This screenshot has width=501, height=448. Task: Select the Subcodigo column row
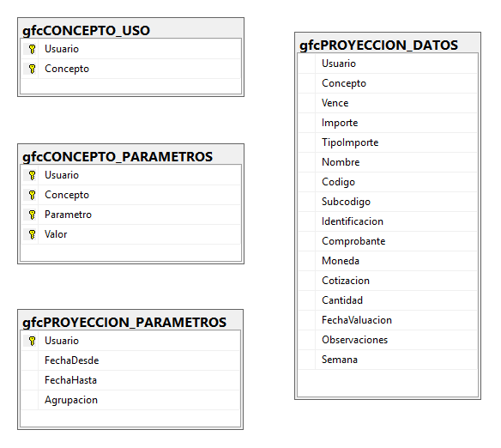[388, 202]
